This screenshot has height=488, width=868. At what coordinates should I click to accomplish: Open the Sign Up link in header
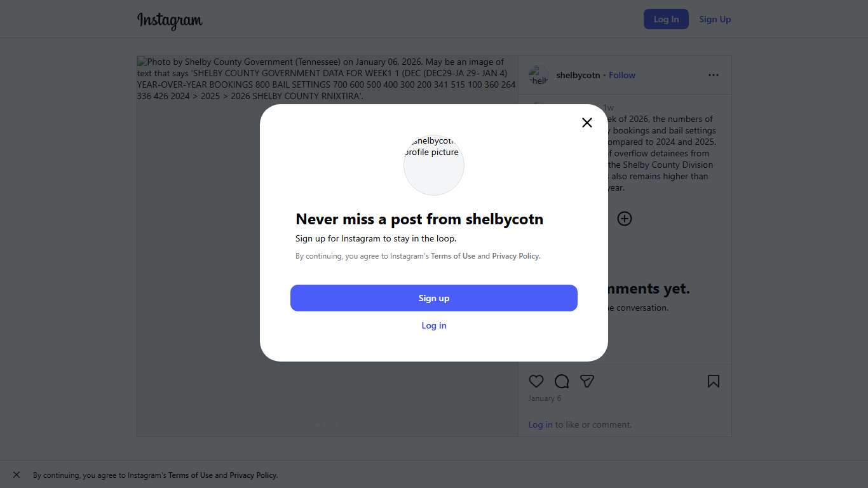pyautogui.click(x=715, y=19)
